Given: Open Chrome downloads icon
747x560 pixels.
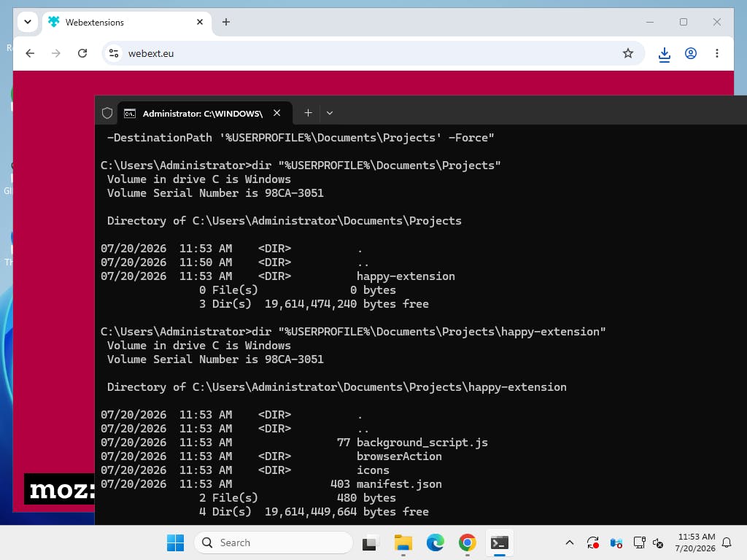Looking at the screenshot, I should coord(664,54).
